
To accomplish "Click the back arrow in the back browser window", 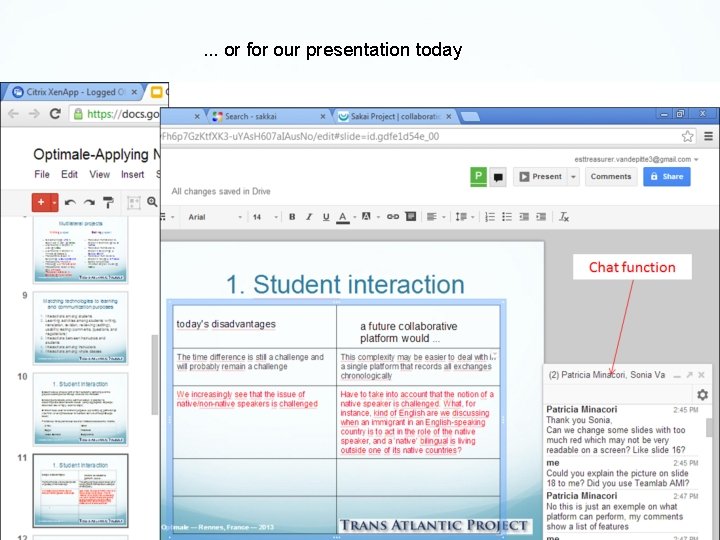I will [x=14, y=113].
